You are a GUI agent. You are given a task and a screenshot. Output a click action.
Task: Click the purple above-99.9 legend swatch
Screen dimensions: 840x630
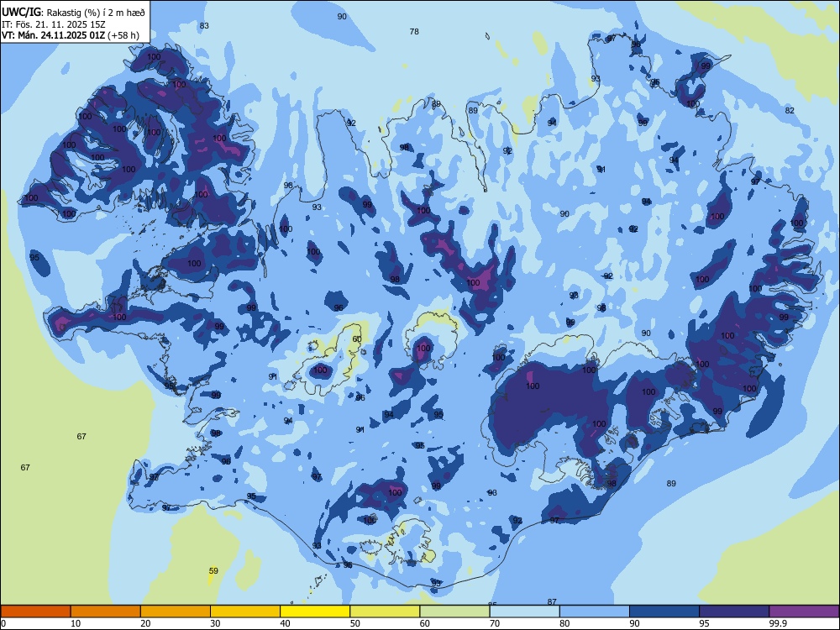coord(804,612)
